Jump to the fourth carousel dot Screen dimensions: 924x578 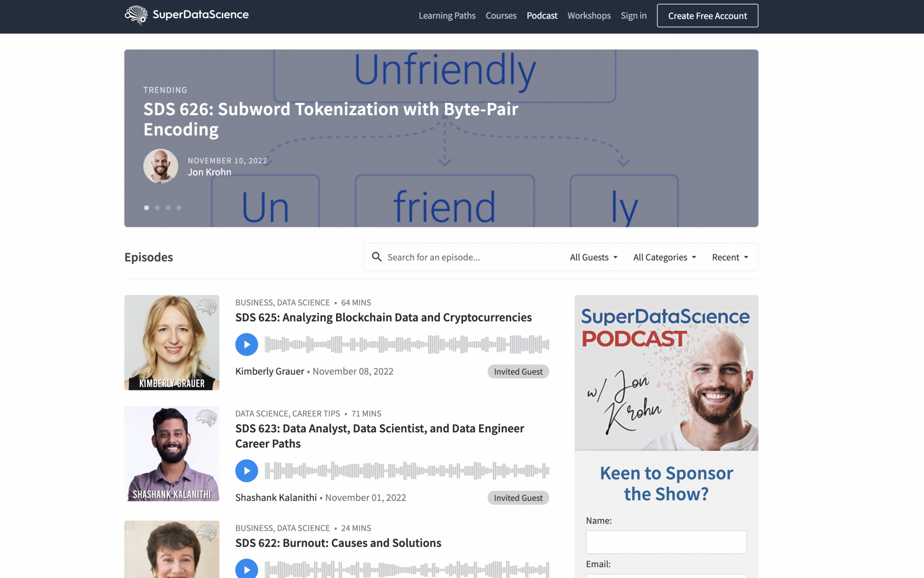(x=179, y=208)
